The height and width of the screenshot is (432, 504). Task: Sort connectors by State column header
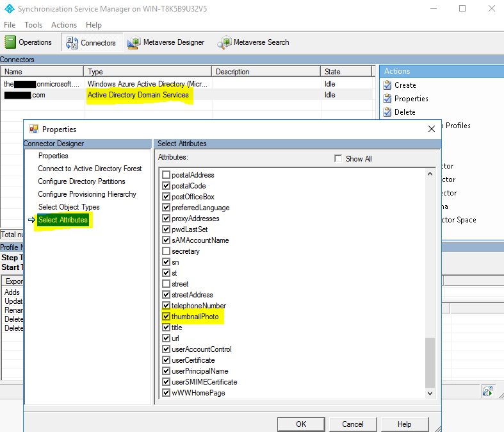click(346, 71)
